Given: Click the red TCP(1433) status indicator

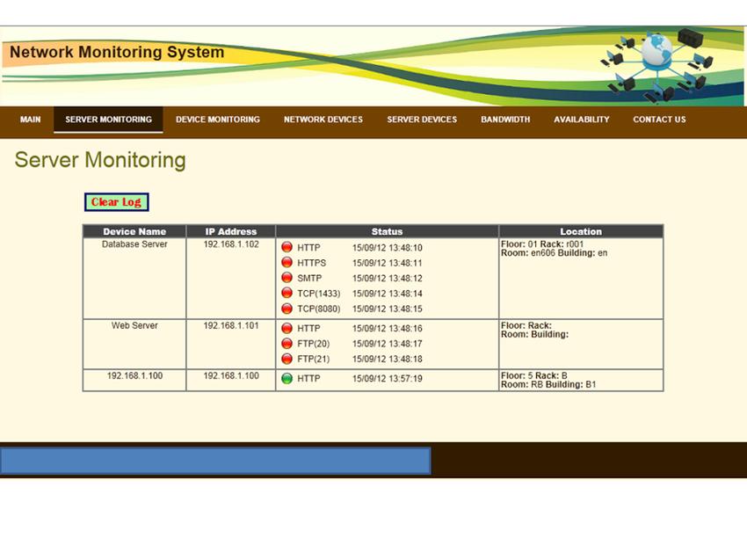Looking at the screenshot, I should pyautogui.click(x=287, y=293).
